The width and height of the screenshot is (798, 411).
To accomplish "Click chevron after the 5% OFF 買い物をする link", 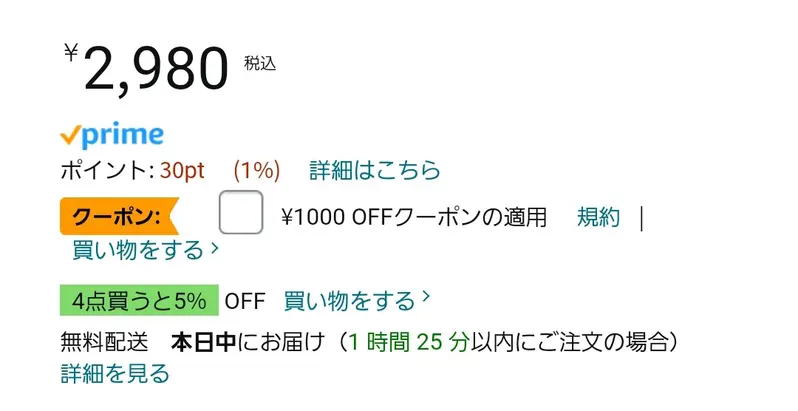I will coord(427,297).
